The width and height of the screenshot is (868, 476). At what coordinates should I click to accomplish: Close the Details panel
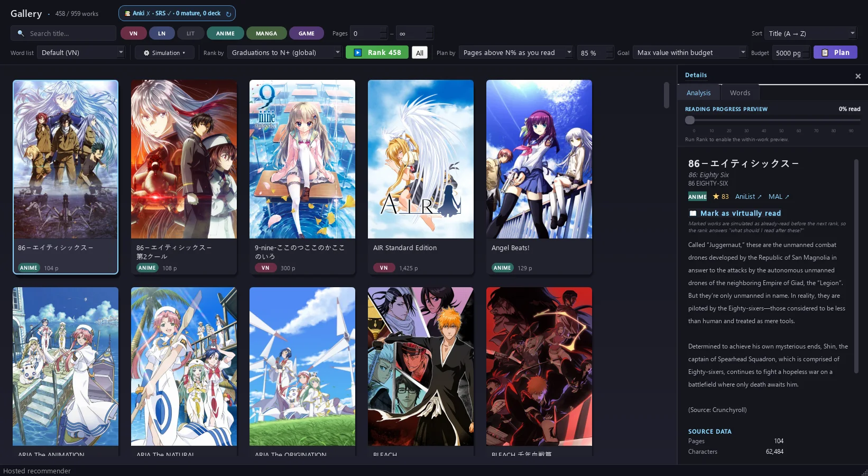pos(858,76)
